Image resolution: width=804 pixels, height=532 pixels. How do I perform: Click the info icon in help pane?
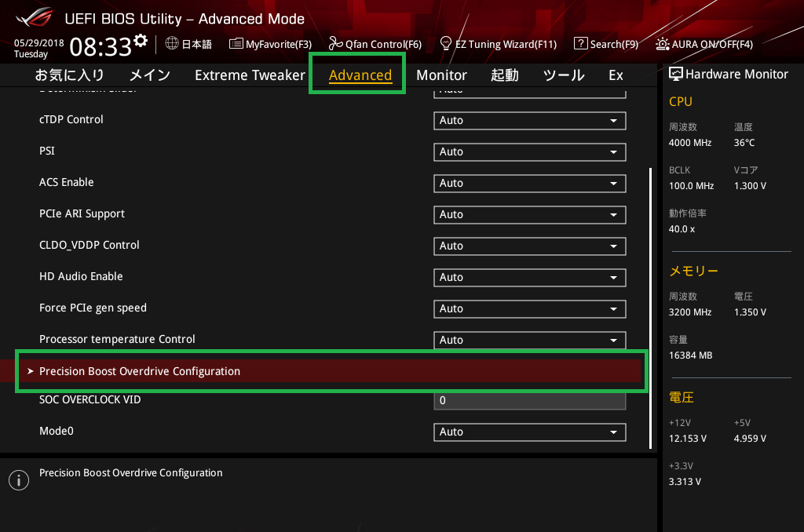coord(19,480)
